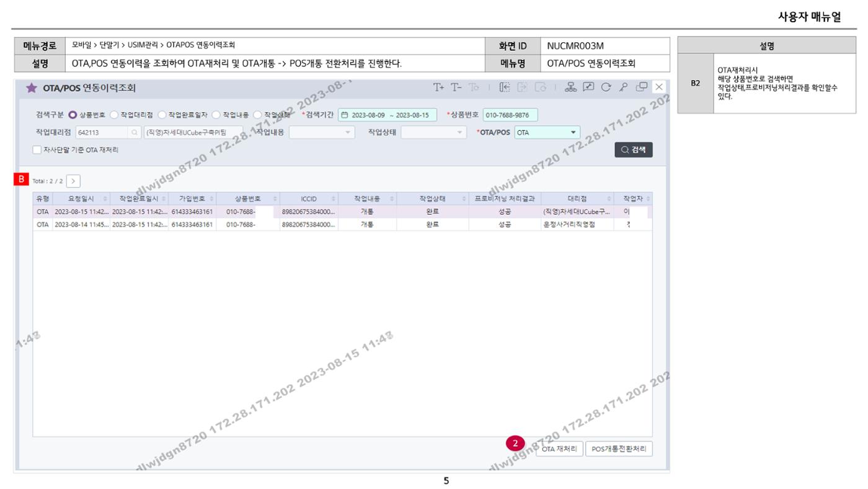This screenshot has width=868, height=489.
Task: Click the 유형 column header
Action: click(42, 198)
